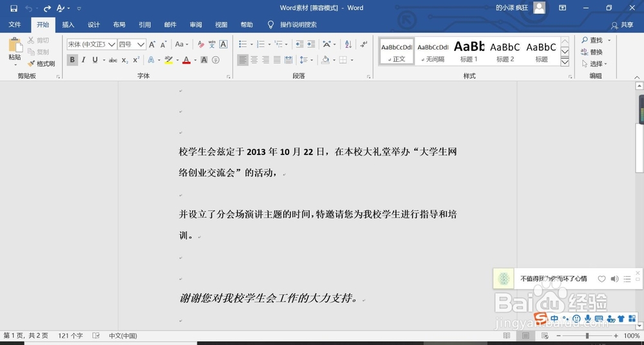Open borders dropdown arrow

point(352,60)
